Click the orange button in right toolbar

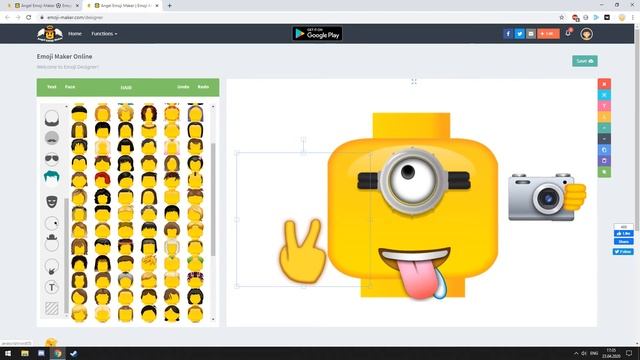click(604, 117)
